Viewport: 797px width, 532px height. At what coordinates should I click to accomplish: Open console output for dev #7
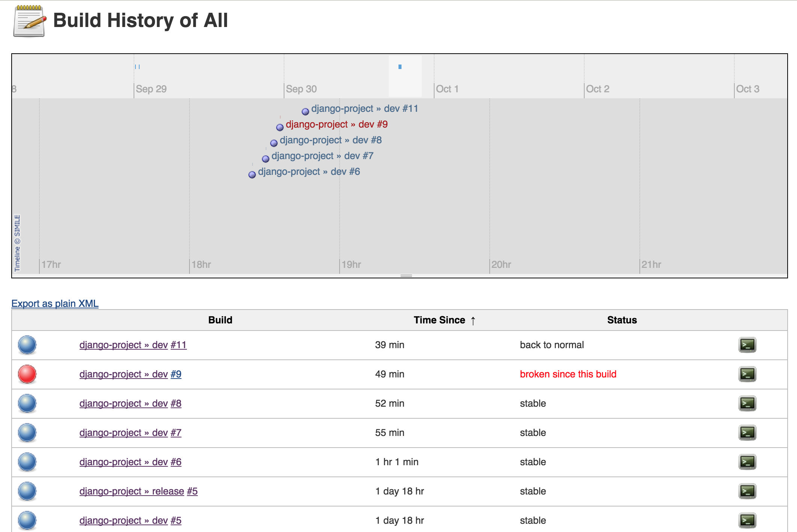coord(747,433)
